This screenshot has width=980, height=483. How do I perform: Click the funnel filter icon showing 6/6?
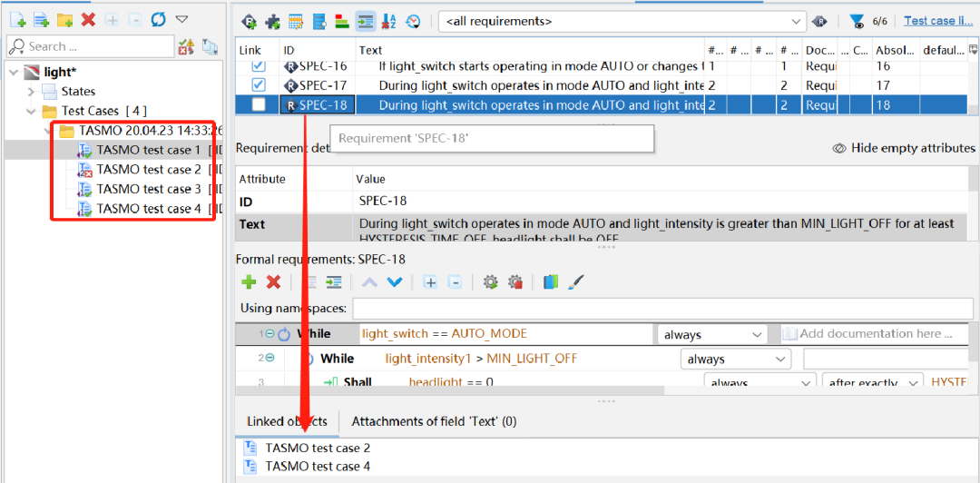(857, 21)
